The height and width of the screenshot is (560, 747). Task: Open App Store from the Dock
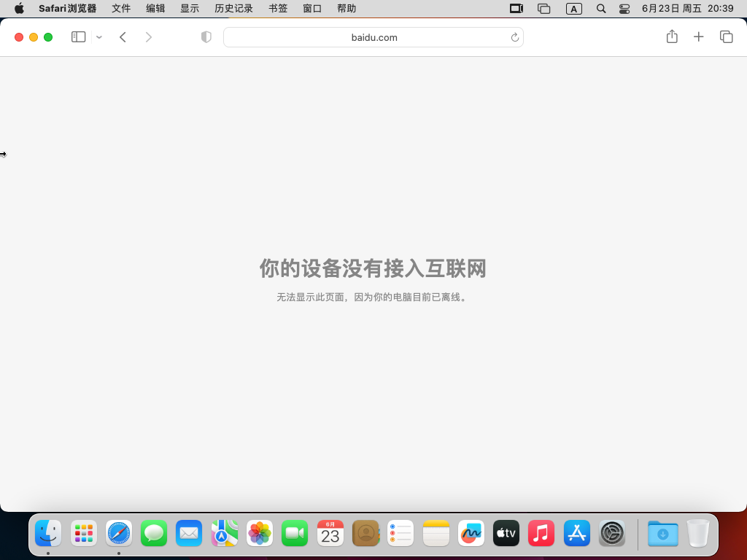(x=577, y=534)
